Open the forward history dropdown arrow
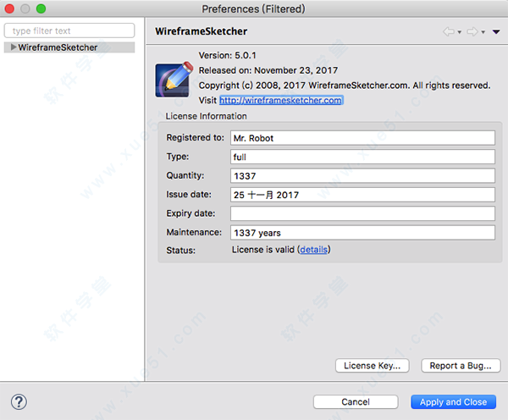The height and width of the screenshot is (420, 508). [x=483, y=32]
